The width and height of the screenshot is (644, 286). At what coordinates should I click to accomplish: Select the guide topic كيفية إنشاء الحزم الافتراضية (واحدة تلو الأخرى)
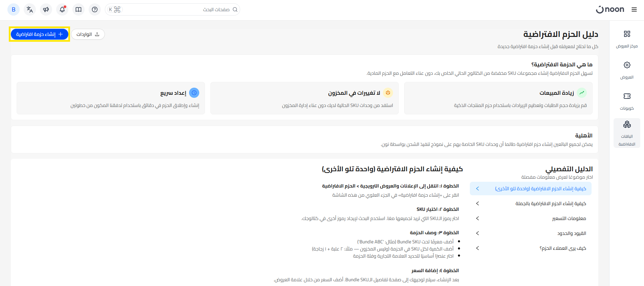pos(531,189)
